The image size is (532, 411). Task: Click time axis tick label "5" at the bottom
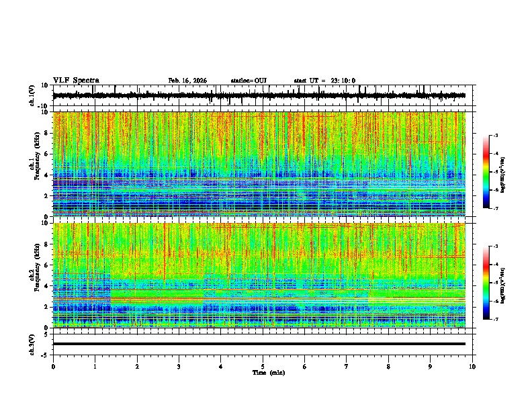(263, 367)
